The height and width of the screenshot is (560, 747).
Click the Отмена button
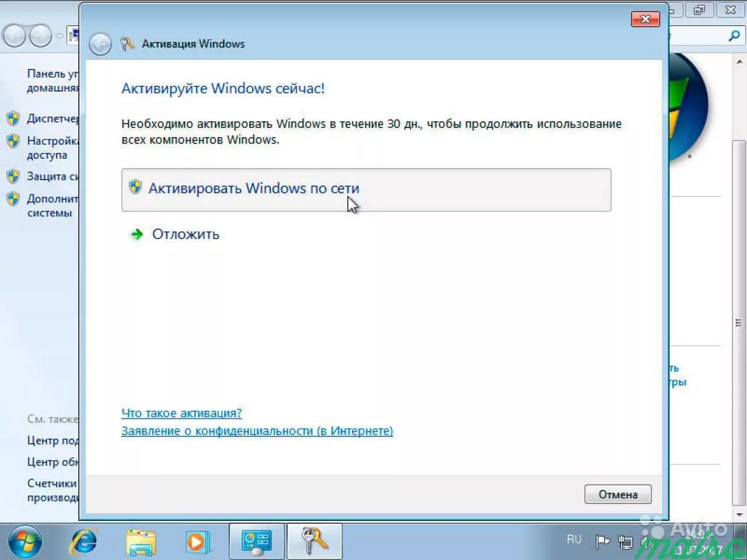(617, 494)
